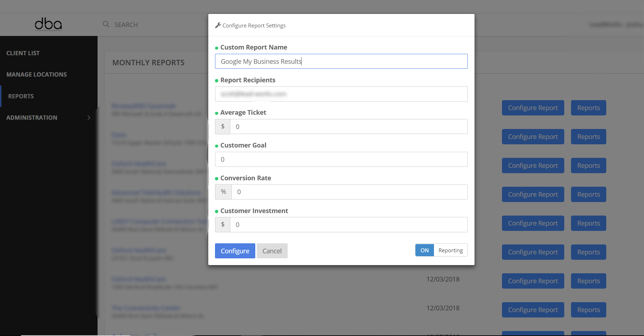Click the search magnifier icon

click(x=106, y=24)
